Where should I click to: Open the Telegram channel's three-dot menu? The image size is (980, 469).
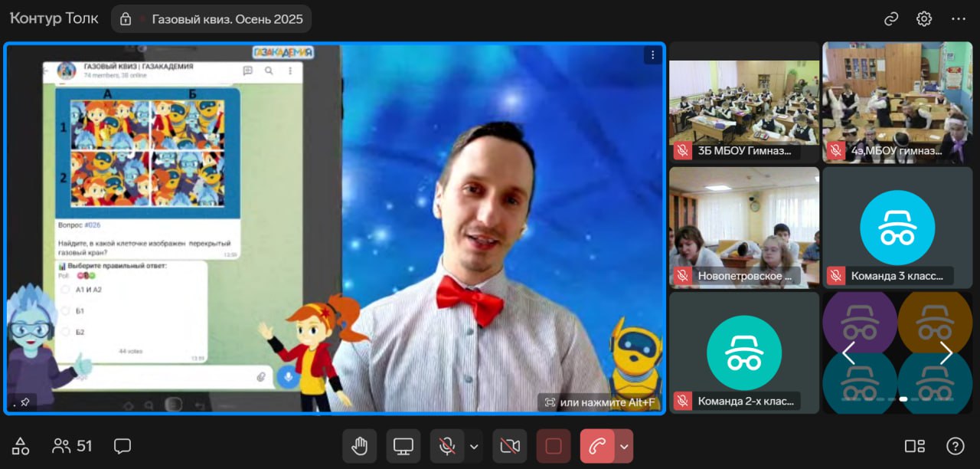pyautogui.click(x=290, y=71)
